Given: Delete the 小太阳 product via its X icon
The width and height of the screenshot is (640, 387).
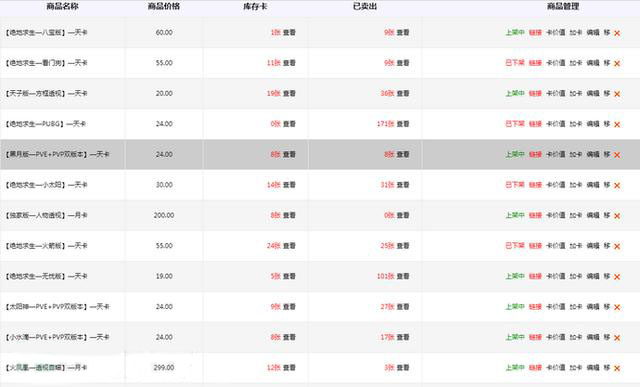Looking at the screenshot, I should [617, 185].
